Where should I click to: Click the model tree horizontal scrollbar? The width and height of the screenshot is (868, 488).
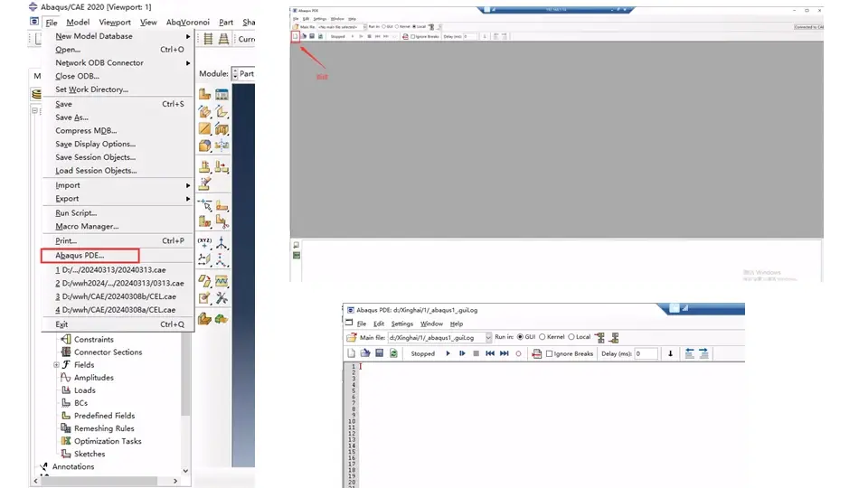click(x=99, y=481)
